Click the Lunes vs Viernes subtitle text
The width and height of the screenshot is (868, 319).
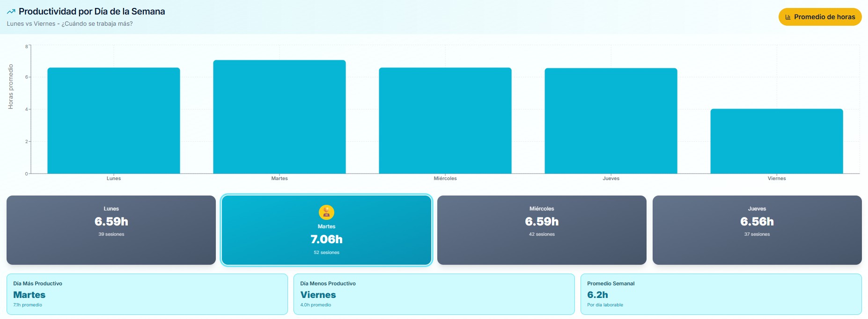70,24
